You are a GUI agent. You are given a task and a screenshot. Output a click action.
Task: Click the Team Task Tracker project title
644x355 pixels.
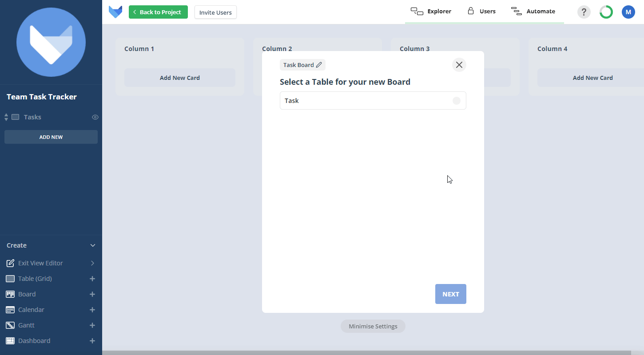(x=42, y=97)
